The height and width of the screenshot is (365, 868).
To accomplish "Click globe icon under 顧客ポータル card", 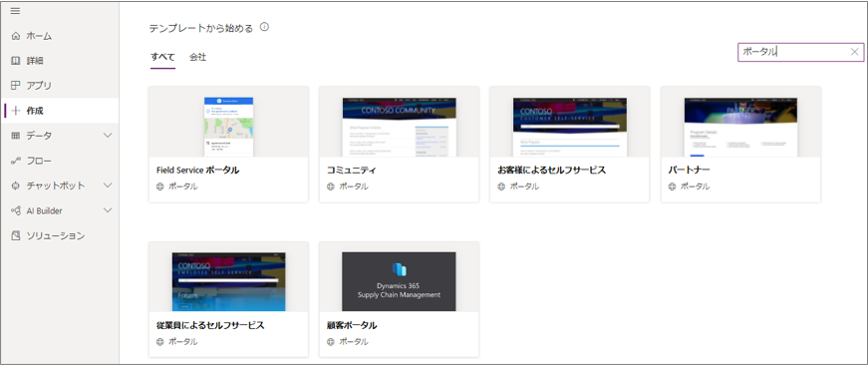I will pyautogui.click(x=331, y=342).
